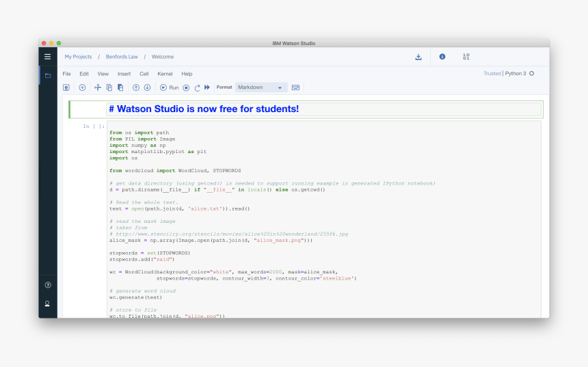The image size is (588, 367).
Task: Interrupt the kernel with the stop button
Action: click(186, 87)
